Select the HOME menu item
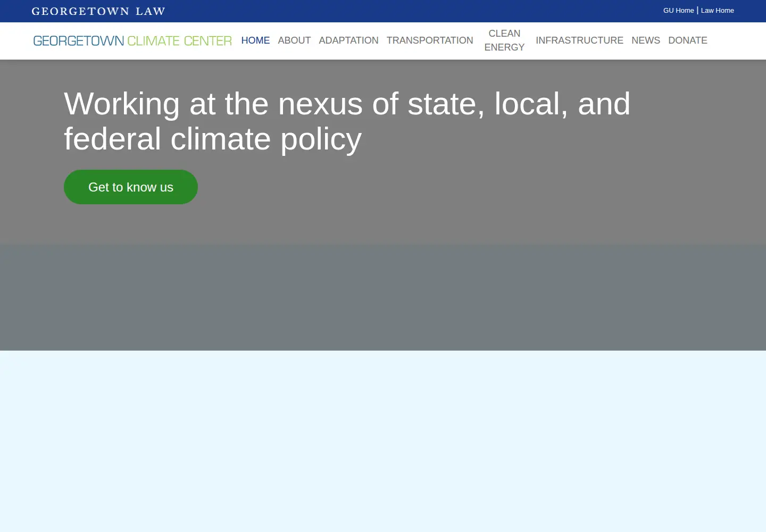Viewport: 766px width, 532px height. [255, 40]
